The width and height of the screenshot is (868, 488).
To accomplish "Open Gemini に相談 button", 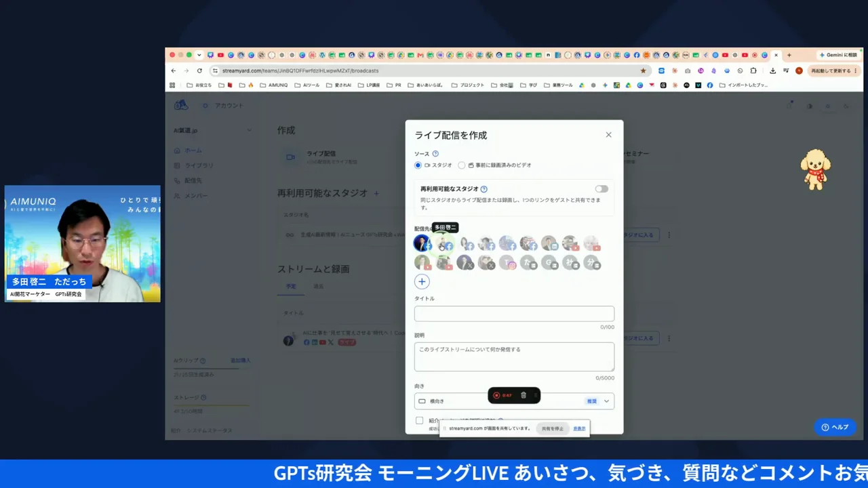I will pos(838,55).
